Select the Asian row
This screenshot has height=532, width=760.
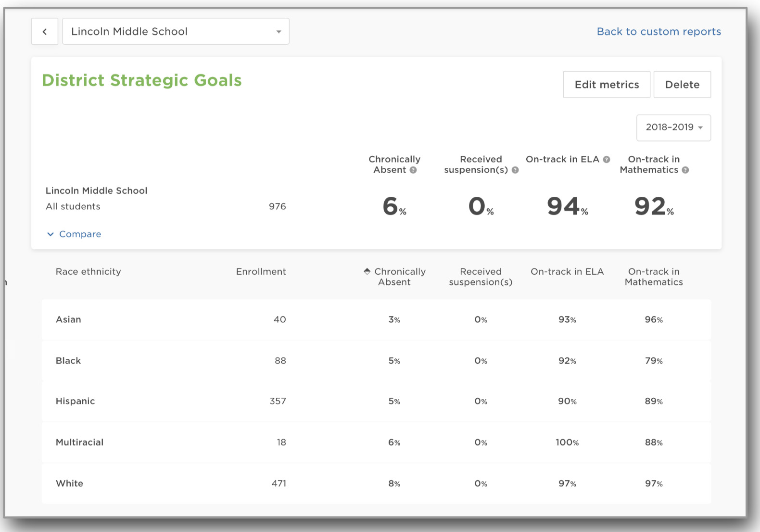tap(68, 320)
